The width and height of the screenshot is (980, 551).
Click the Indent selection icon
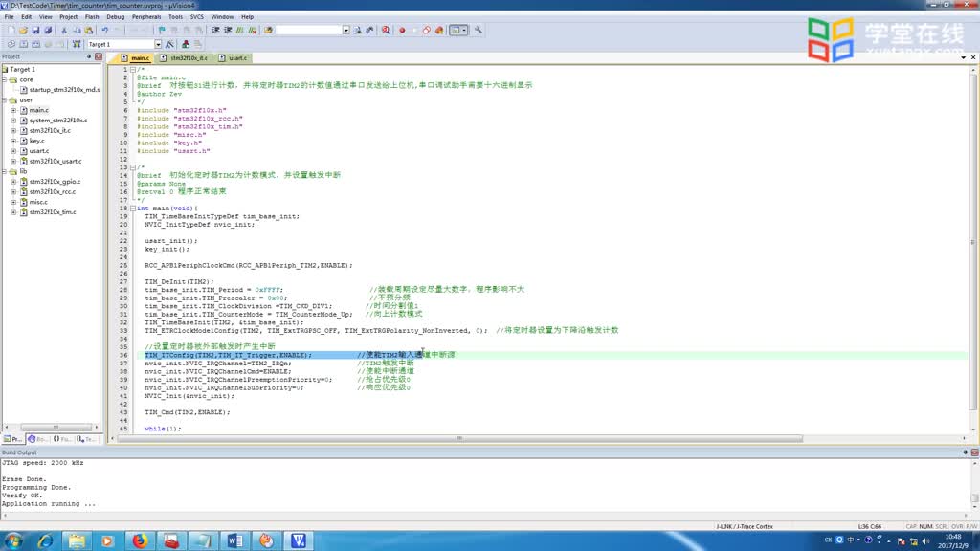pyautogui.click(x=215, y=30)
